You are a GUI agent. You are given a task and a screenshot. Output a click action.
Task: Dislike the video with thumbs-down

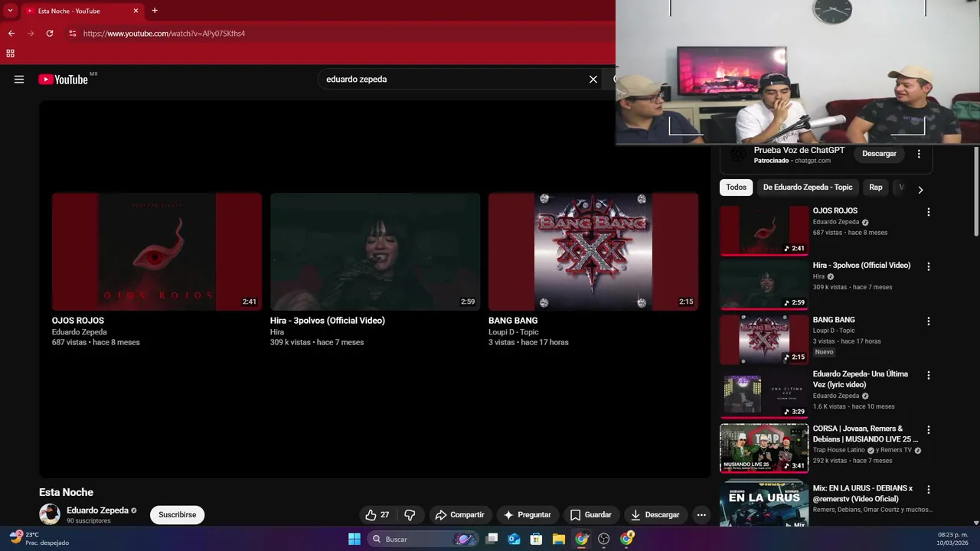point(410,515)
